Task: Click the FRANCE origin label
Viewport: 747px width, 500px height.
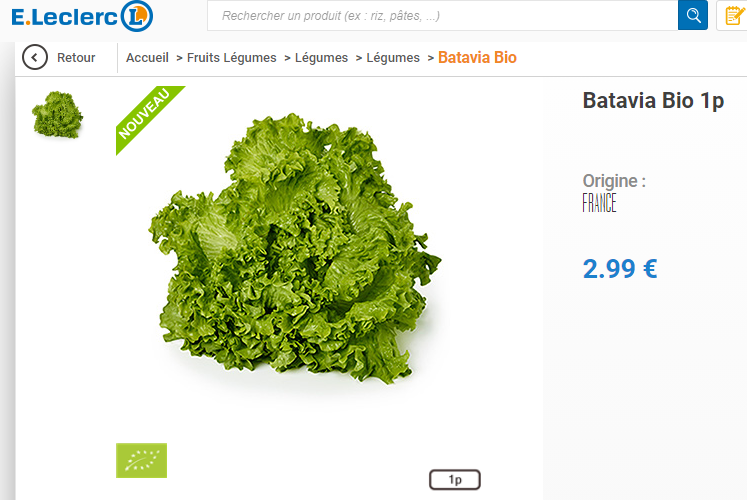Action: click(x=599, y=203)
